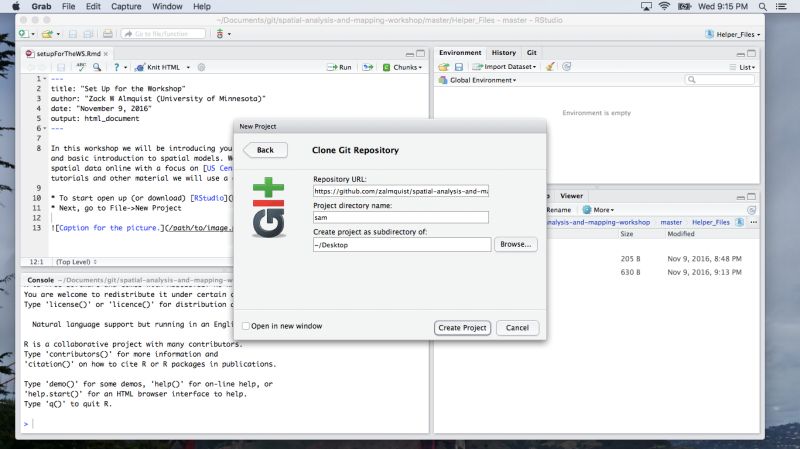Screen dimensions: 800x449
Task: Click the master breadcrumb link
Action: pyautogui.click(x=671, y=222)
